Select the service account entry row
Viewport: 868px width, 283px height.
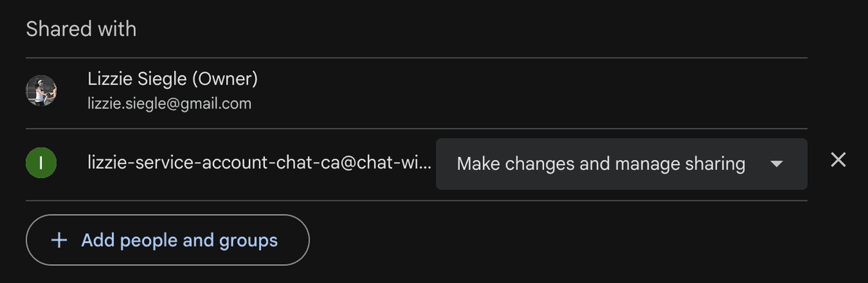(417, 164)
